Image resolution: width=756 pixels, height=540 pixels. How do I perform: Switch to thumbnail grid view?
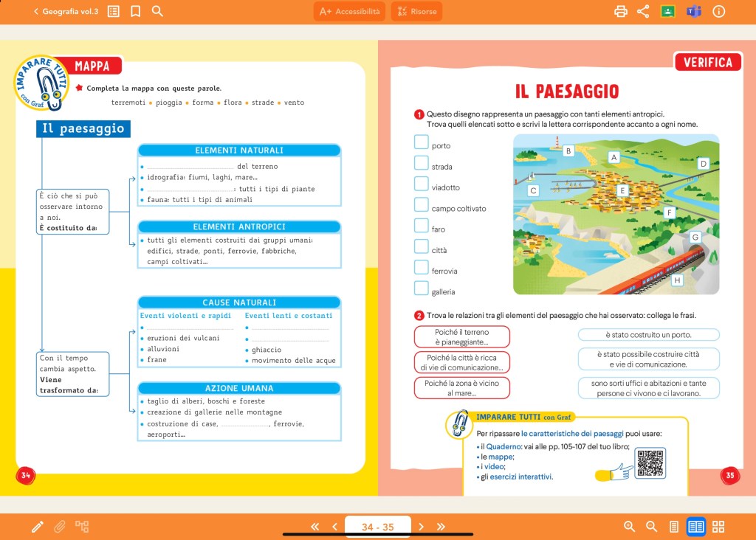tap(718, 526)
